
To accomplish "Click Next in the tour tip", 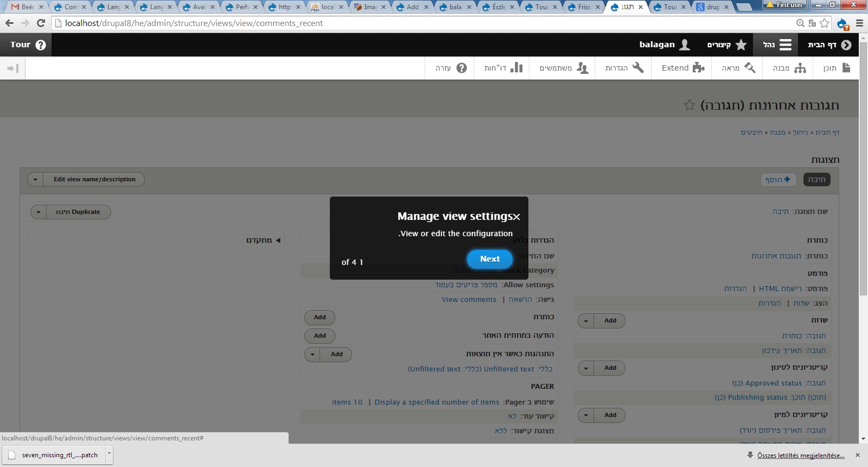I will pos(490,259).
